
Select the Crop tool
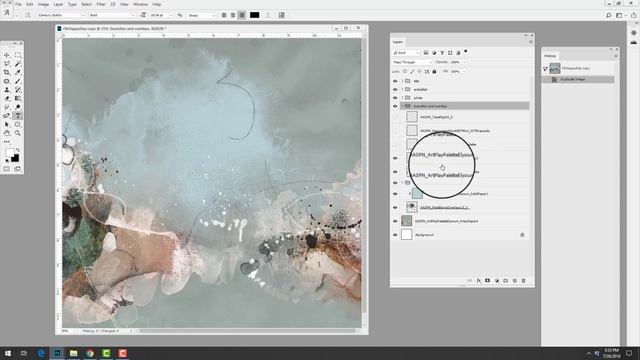point(7,72)
